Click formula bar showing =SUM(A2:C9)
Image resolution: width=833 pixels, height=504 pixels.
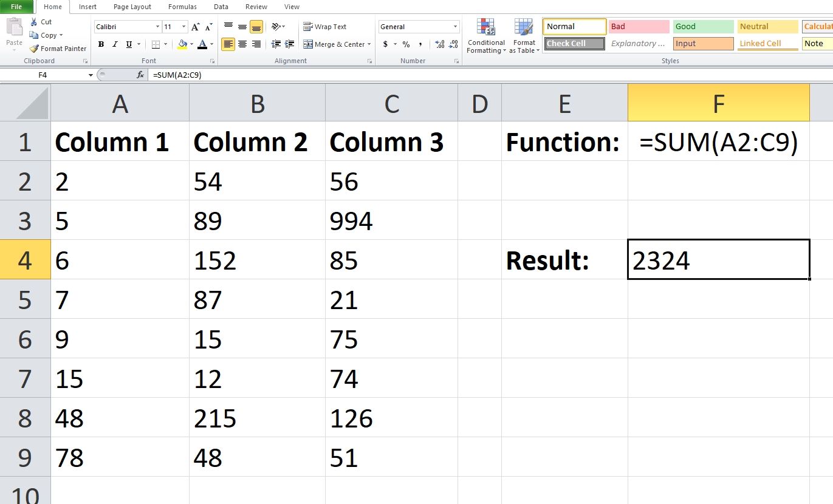tap(491, 75)
